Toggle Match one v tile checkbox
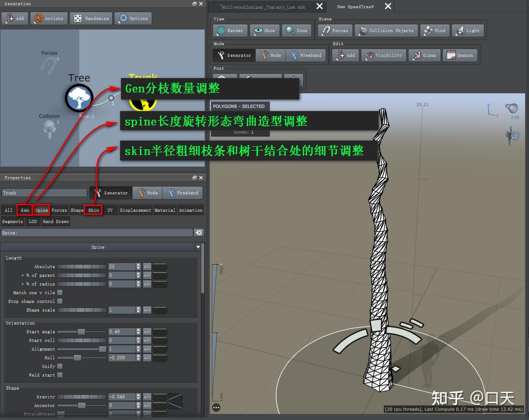 tap(60, 292)
